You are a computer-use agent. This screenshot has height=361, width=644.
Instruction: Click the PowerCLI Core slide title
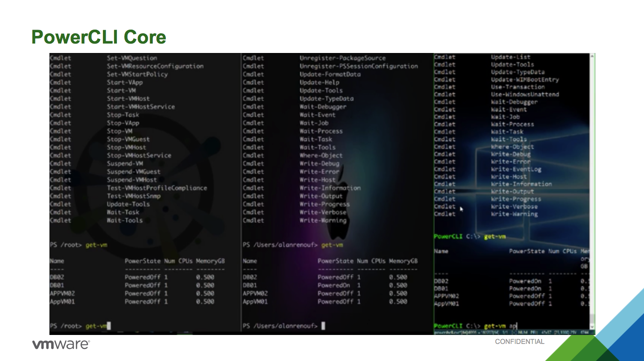coord(99,37)
